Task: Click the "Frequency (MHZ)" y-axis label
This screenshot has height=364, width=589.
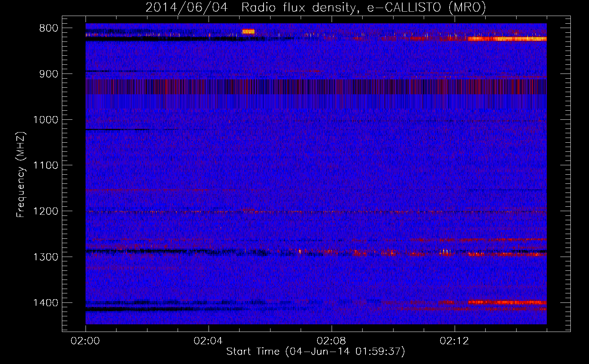Action: pyautogui.click(x=21, y=175)
